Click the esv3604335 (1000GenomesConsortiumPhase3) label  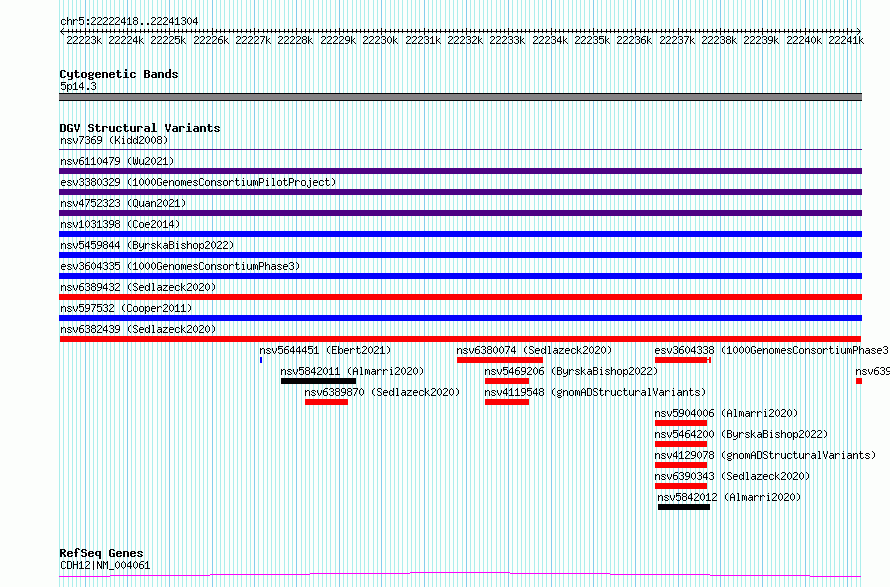(180, 266)
